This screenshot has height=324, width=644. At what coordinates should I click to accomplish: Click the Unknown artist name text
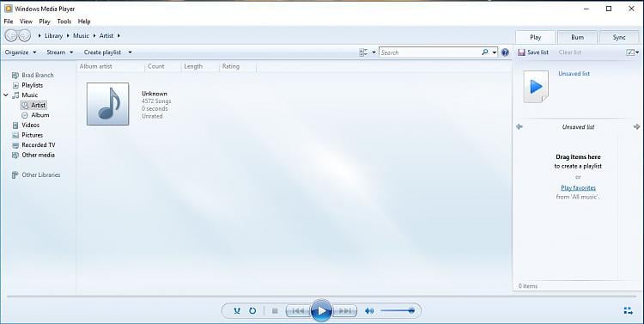(155, 94)
